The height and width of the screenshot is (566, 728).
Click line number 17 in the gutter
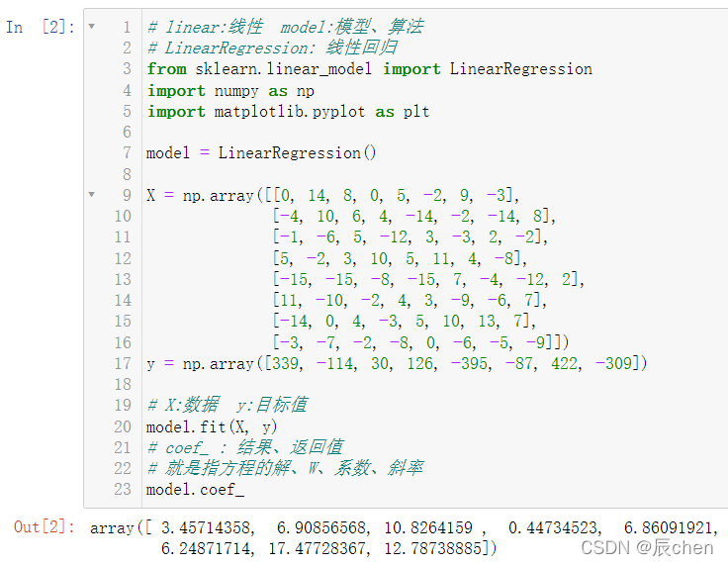[x=123, y=363]
